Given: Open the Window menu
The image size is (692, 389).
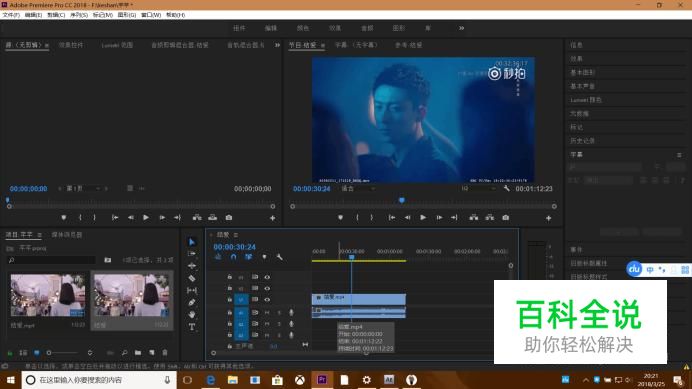Looking at the screenshot, I should pyautogui.click(x=151, y=15).
